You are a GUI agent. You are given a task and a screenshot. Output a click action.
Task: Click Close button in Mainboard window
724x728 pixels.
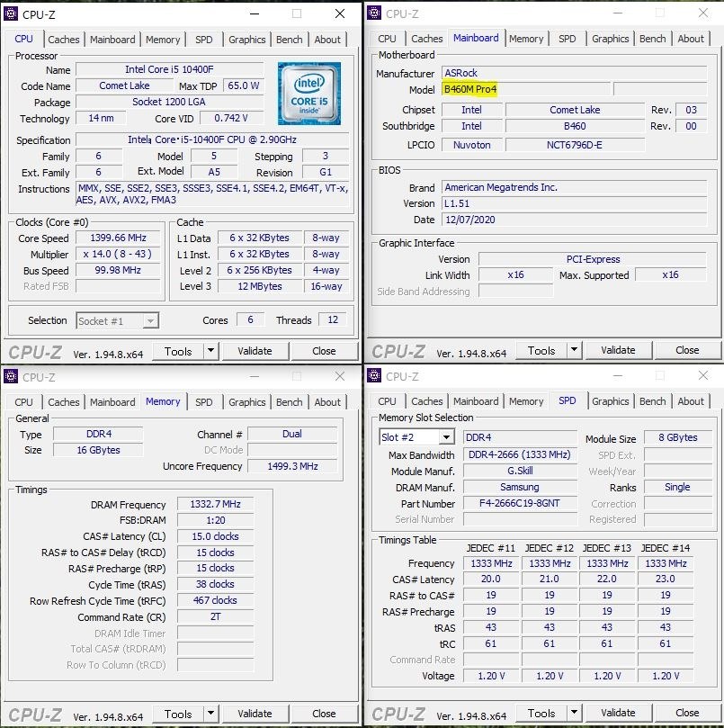[x=687, y=350]
